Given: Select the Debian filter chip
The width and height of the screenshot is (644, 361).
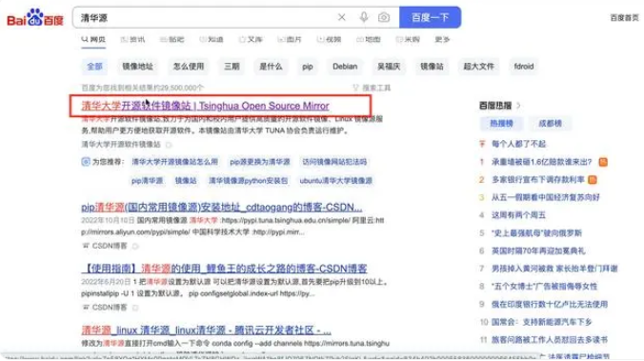Looking at the screenshot, I should pyautogui.click(x=345, y=67).
